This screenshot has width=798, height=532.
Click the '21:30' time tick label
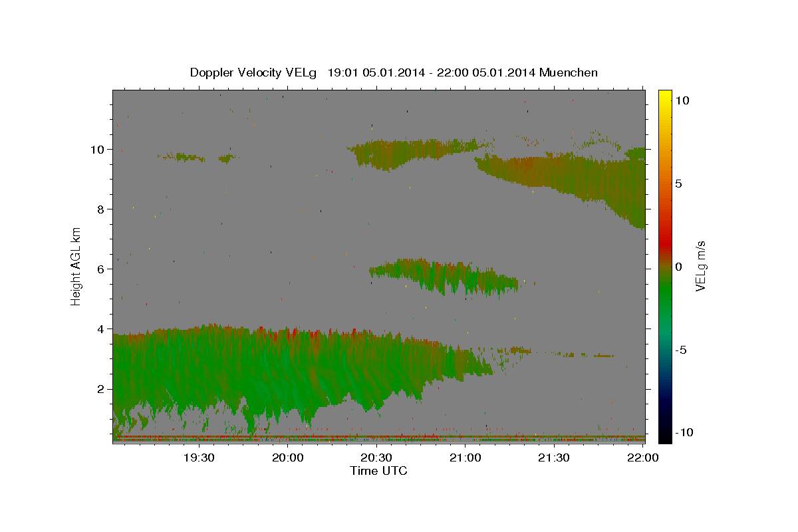(553, 458)
